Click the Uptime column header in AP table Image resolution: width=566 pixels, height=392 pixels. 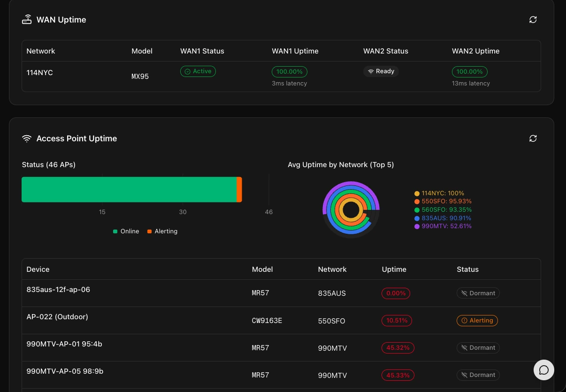pyautogui.click(x=394, y=269)
